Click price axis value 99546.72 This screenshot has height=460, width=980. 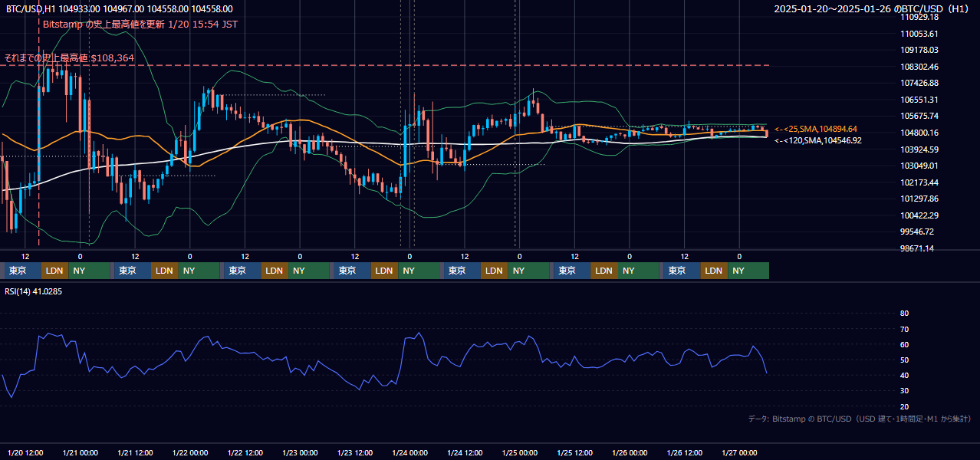click(917, 232)
